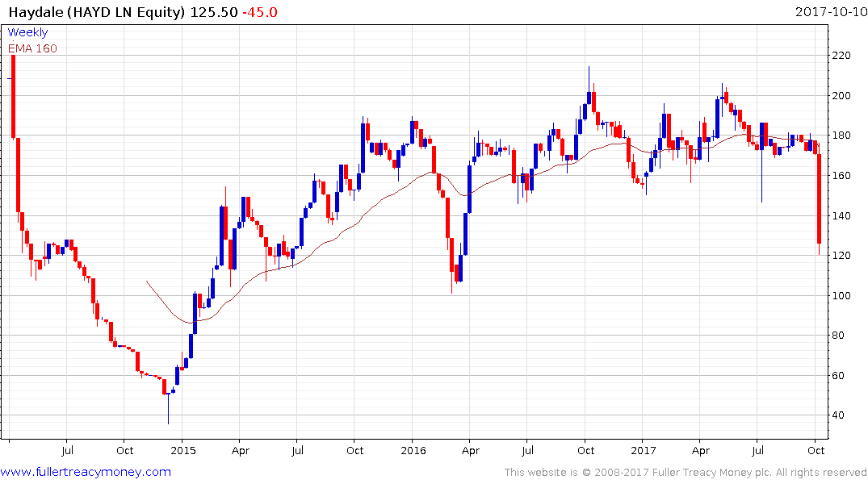Click the 60 price axis label
The width and height of the screenshot is (868, 484).
(838, 376)
